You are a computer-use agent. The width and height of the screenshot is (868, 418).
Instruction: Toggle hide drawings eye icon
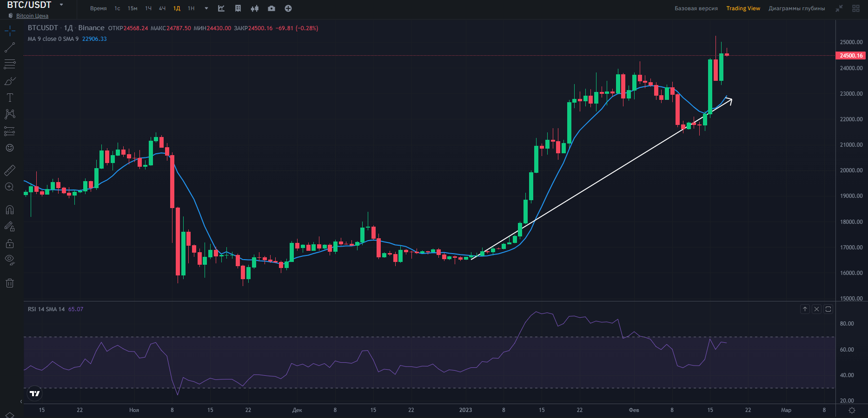[x=10, y=260]
